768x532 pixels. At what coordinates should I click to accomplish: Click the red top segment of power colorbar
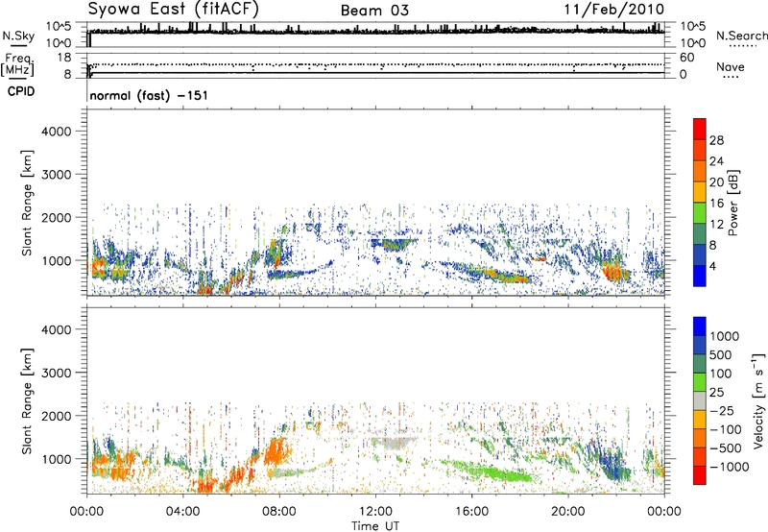(700, 129)
